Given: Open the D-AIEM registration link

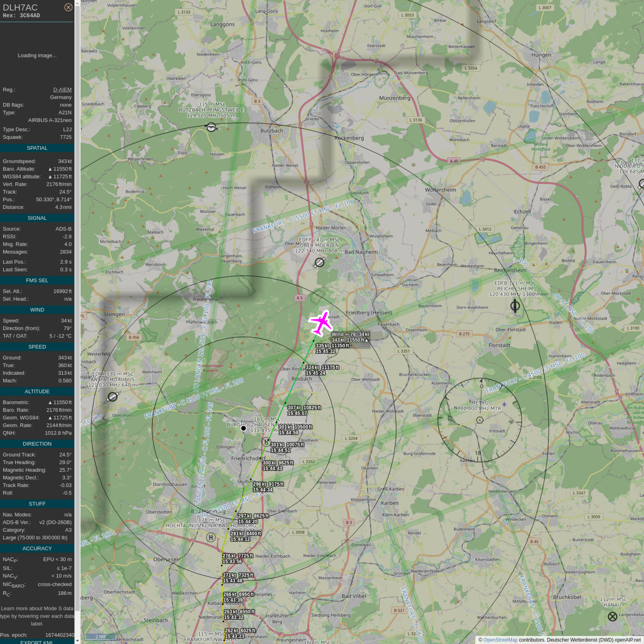Looking at the screenshot, I should [62, 89].
